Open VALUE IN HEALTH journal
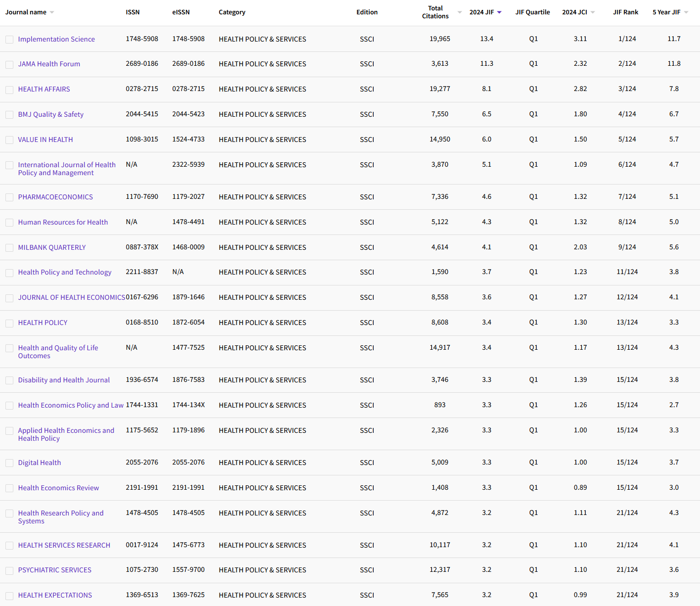 click(45, 140)
